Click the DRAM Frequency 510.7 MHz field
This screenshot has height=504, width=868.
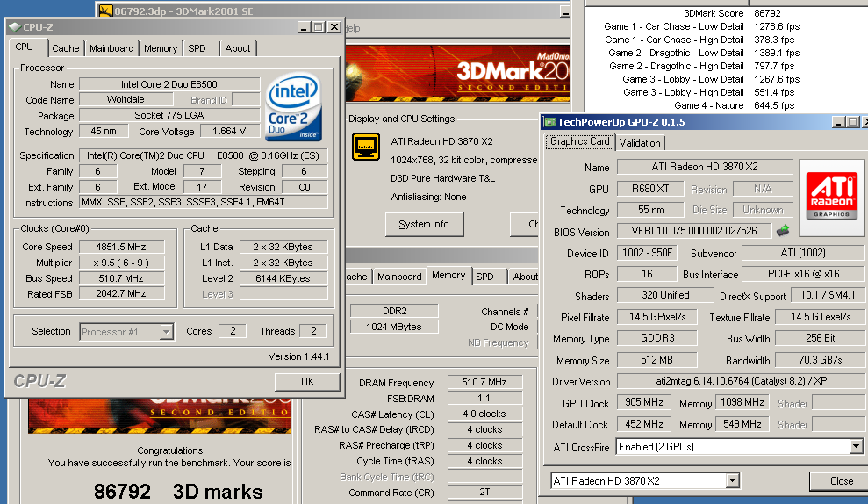[484, 382]
